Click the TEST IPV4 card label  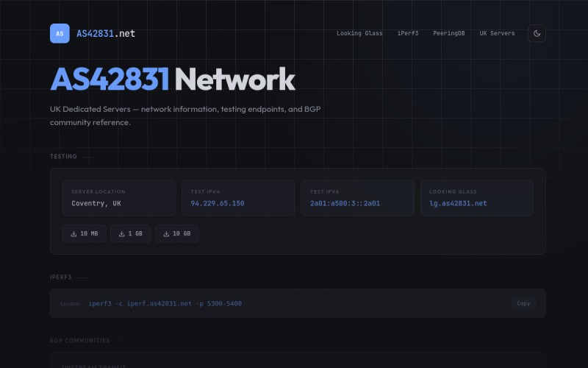[205, 191]
